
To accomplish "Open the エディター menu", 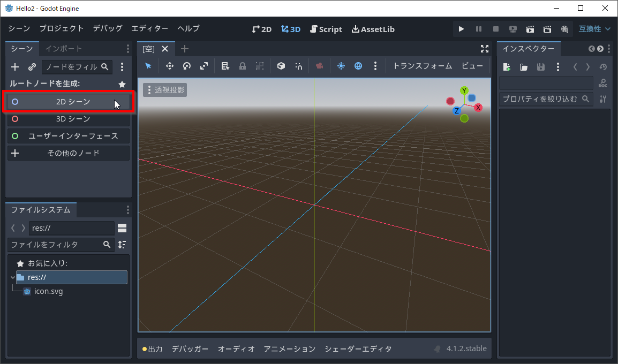I will coord(150,28).
